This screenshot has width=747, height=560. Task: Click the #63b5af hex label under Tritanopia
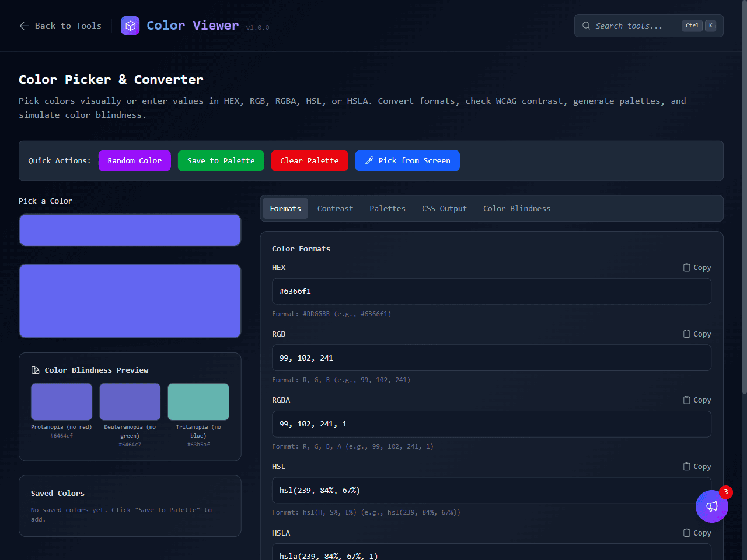[198, 444]
